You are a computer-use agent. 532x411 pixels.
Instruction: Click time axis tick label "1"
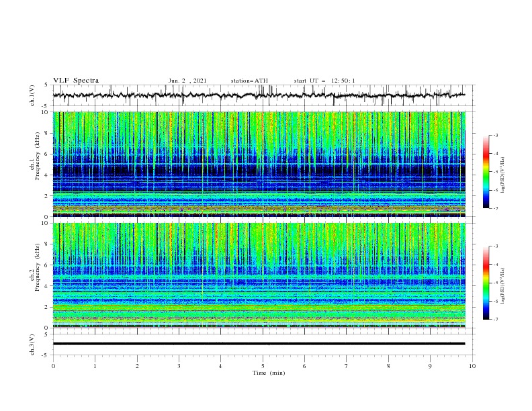coord(95,366)
